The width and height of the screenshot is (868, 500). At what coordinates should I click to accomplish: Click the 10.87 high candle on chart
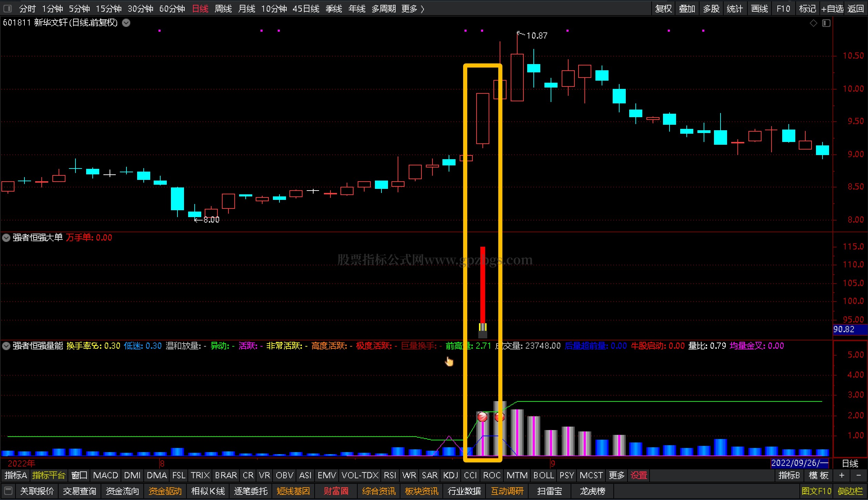pyautogui.click(x=517, y=77)
